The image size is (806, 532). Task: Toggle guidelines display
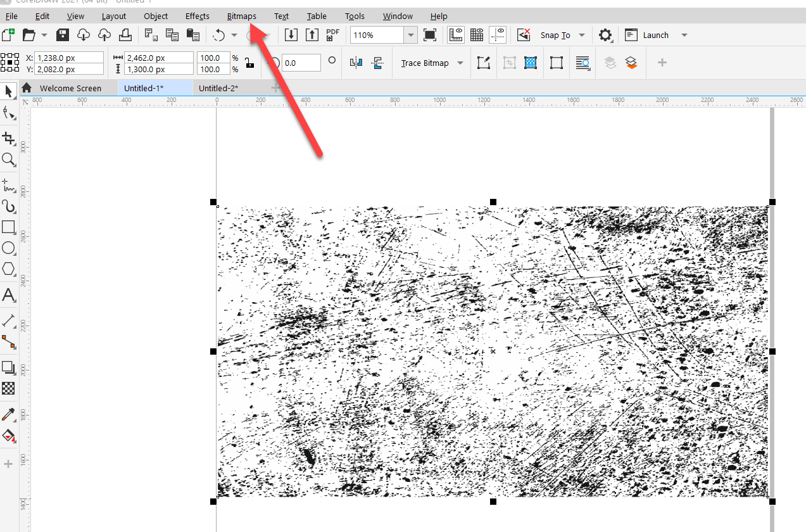pos(498,35)
